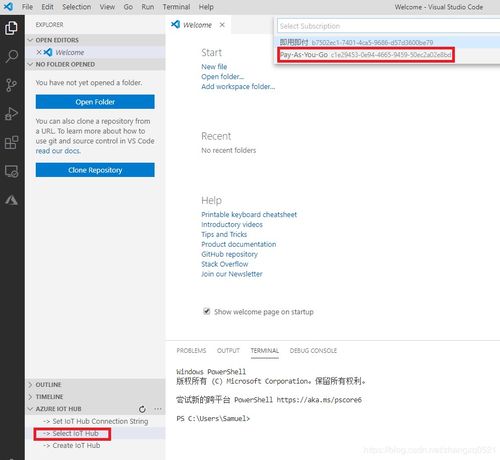Open the Go menu
This screenshot has width=500, height=460.
point(128,7)
